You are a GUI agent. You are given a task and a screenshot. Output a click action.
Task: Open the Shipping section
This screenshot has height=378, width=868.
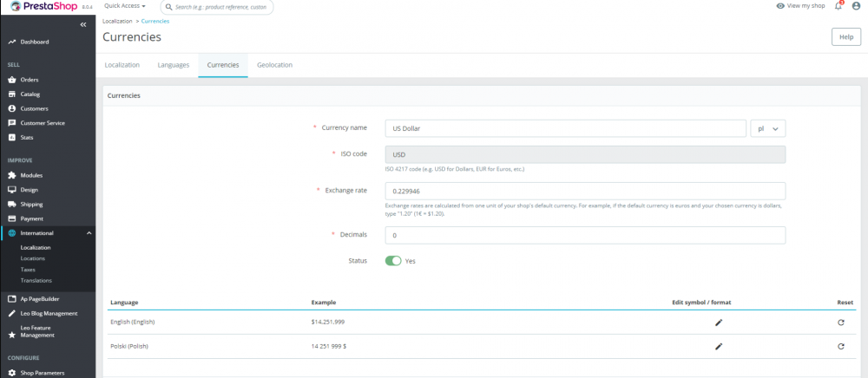(x=31, y=204)
